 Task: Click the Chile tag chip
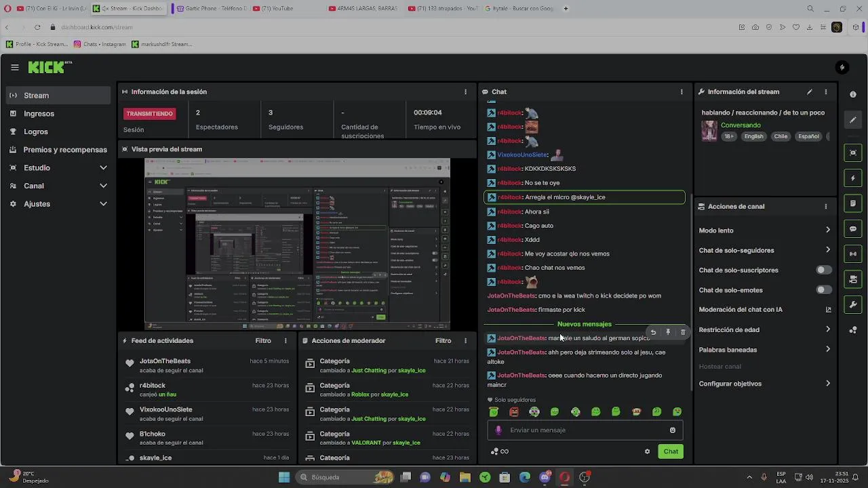[781, 136]
